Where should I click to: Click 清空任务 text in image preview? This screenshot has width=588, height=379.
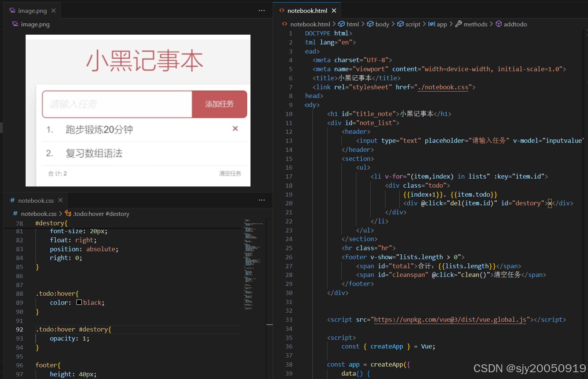point(230,173)
